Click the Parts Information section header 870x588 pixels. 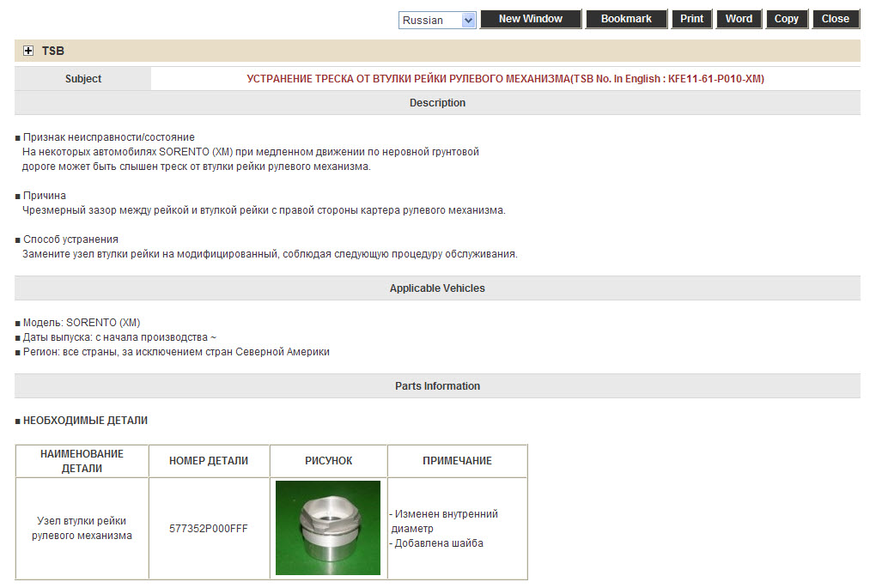pyautogui.click(x=437, y=386)
